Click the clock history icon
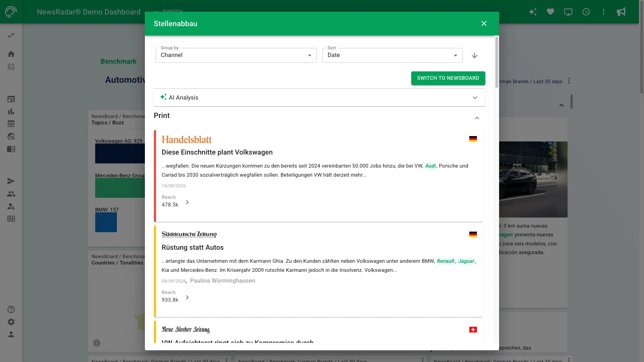Image resolution: width=644 pixels, height=362 pixels. pyautogui.click(x=586, y=12)
